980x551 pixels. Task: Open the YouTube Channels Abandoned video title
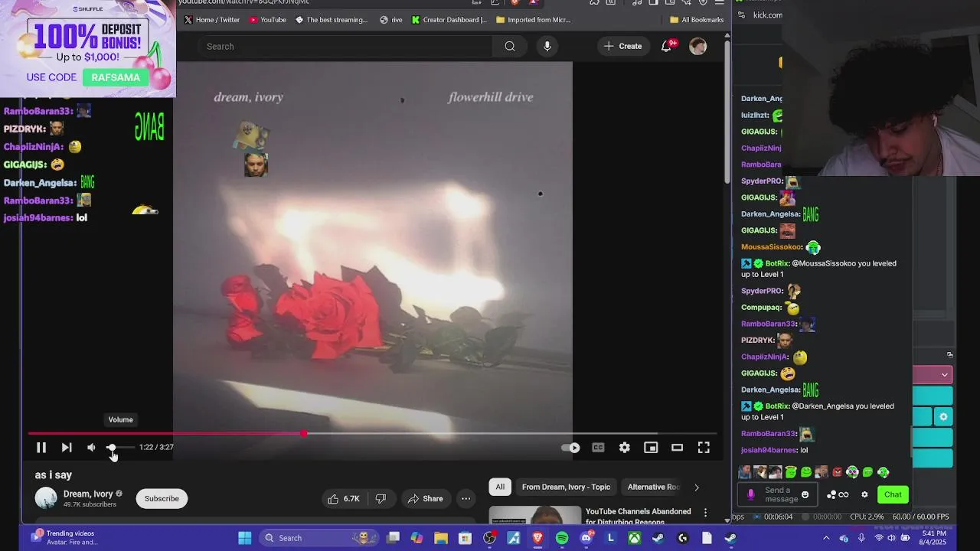coord(639,517)
